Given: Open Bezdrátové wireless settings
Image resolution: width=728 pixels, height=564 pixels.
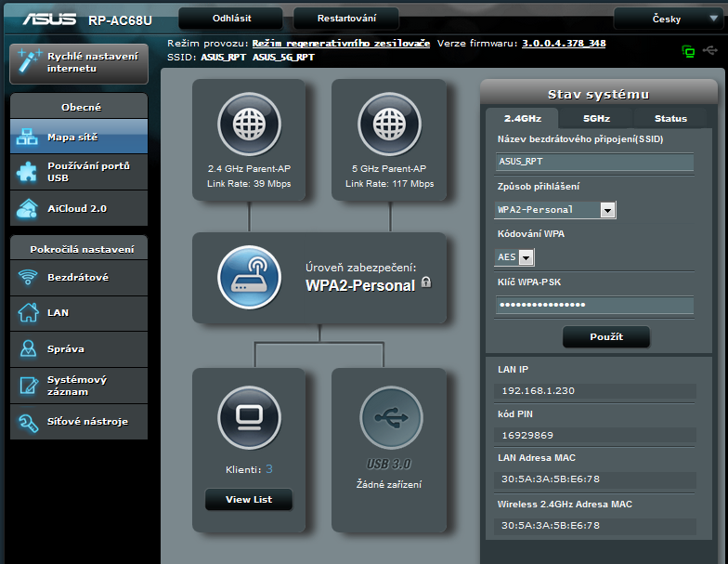Looking at the screenshot, I should [x=78, y=277].
